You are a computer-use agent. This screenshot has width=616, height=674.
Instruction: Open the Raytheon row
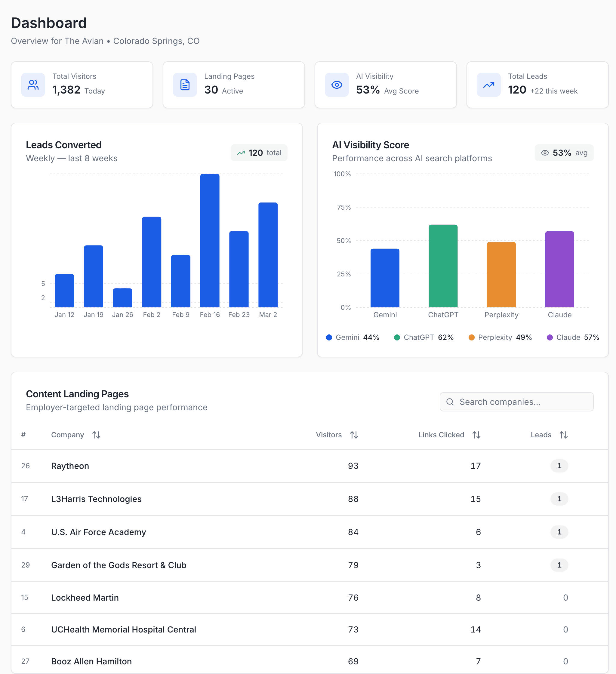[310, 466]
